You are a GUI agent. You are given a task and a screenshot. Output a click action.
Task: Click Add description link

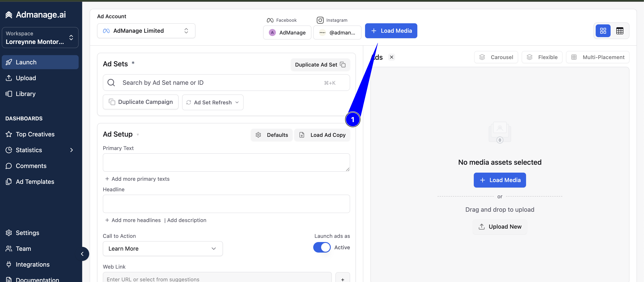click(186, 220)
